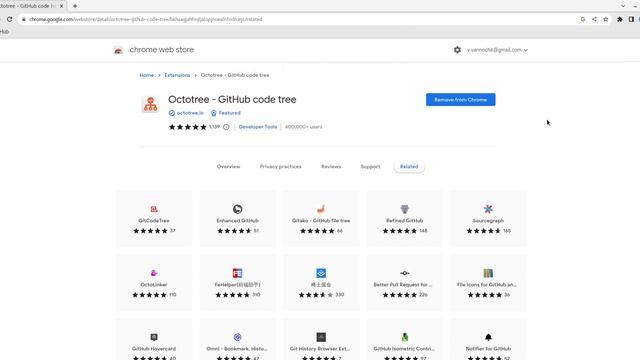Click the 'Refined GitHub' card title
Image resolution: width=640 pixels, height=360 pixels.
pos(404,220)
